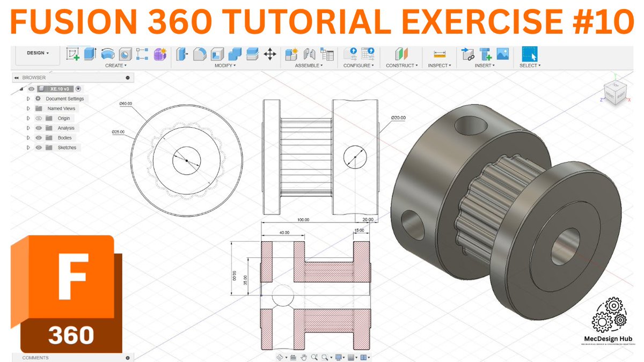The height and width of the screenshot is (362, 644).
Task: Click the Orbit tool in navigation bar
Action: pos(280,357)
